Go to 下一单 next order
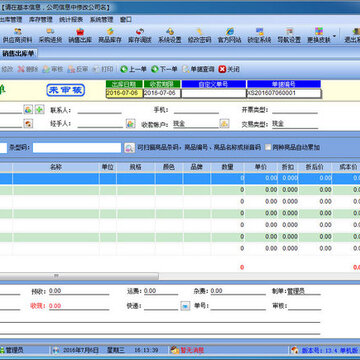This screenshot has height=360, width=360. click(164, 69)
